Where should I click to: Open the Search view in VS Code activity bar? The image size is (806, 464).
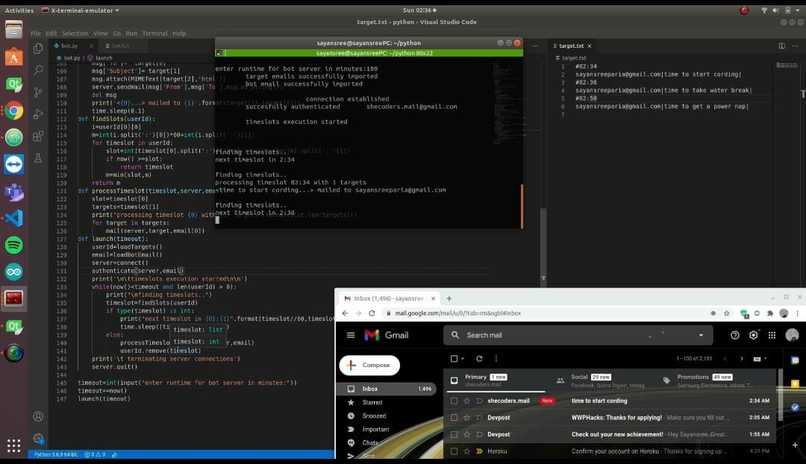pyautogui.click(x=38, y=70)
